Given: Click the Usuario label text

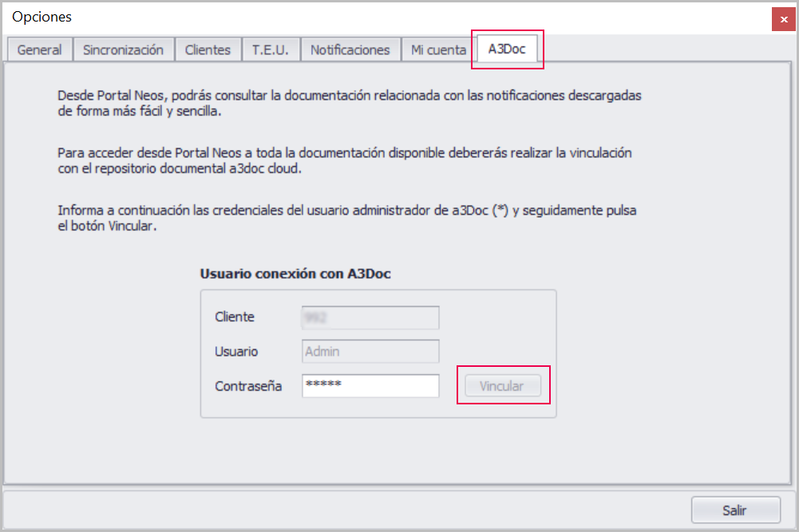Looking at the screenshot, I should tap(236, 352).
